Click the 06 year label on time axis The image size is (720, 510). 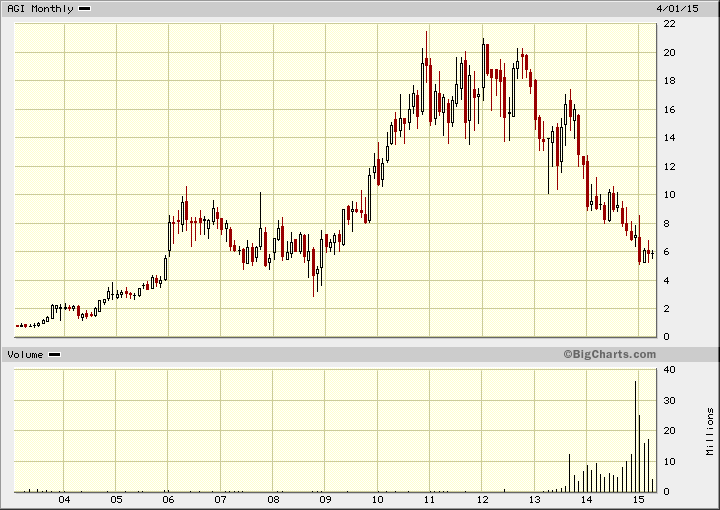pos(169,500)
